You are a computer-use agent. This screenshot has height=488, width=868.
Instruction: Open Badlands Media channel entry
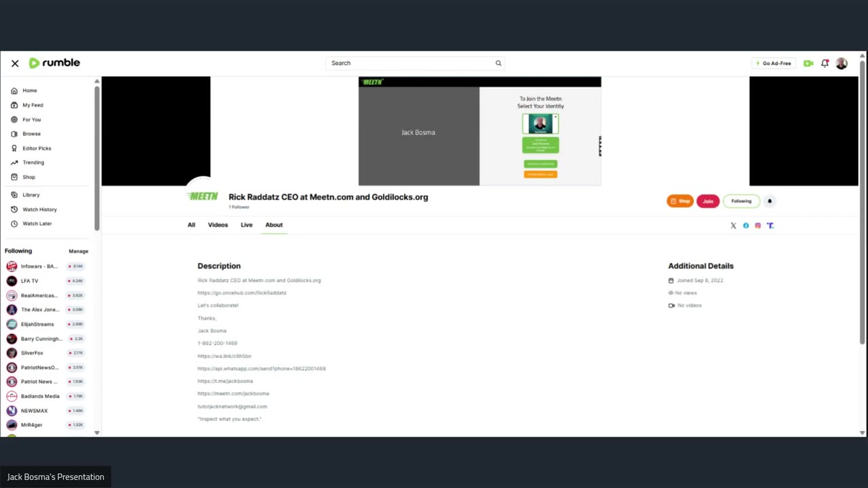click(x=44, y=396)
